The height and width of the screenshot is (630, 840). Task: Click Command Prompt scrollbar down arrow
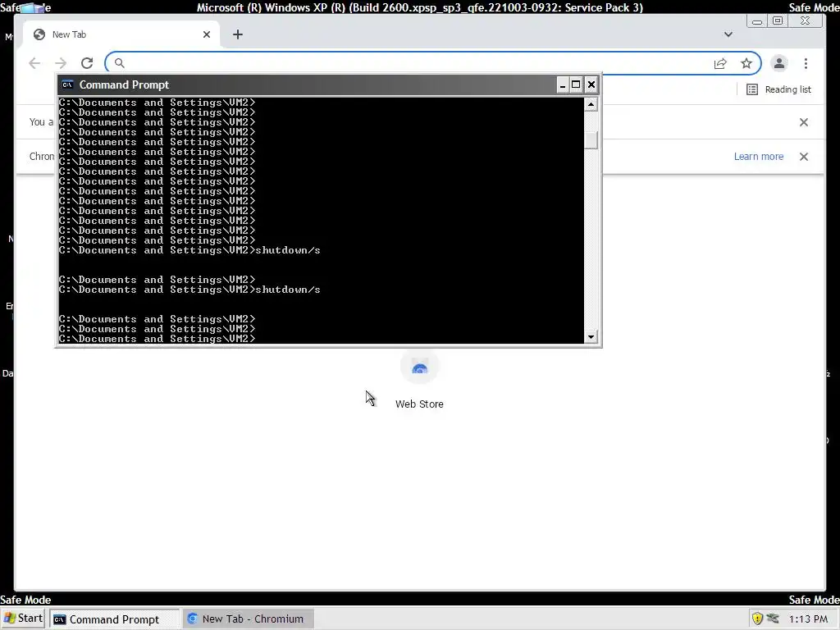(x=591, y=337)
